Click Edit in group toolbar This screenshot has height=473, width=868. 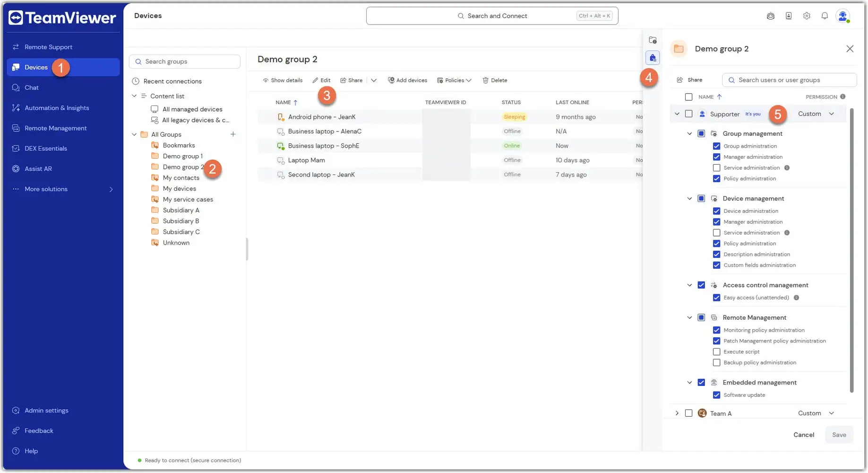[321, 80]
